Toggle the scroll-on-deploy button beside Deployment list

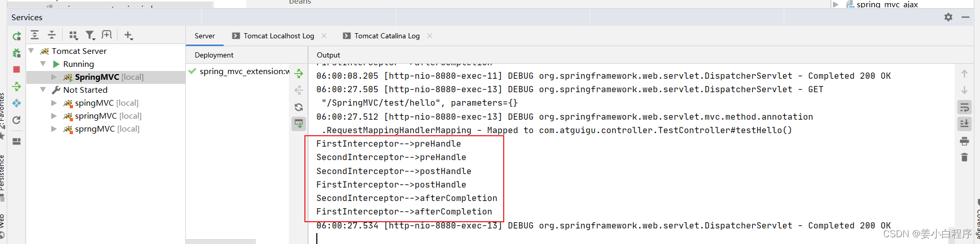pos(299,124)
